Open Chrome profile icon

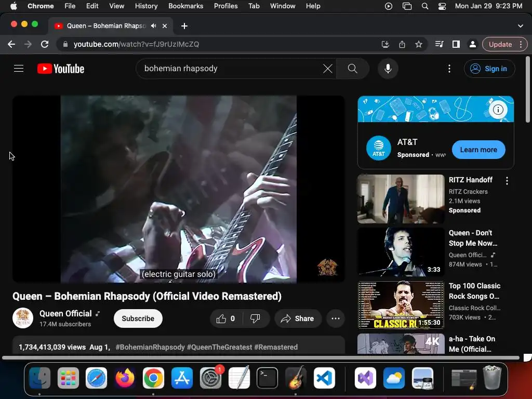coord(472,44)
